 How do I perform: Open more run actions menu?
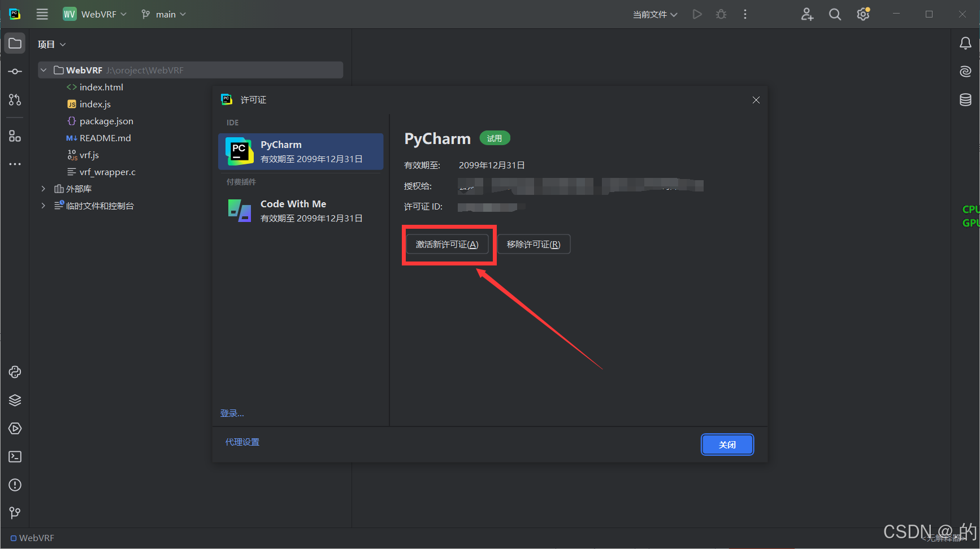pyautogui.click(x=745, y=14)
